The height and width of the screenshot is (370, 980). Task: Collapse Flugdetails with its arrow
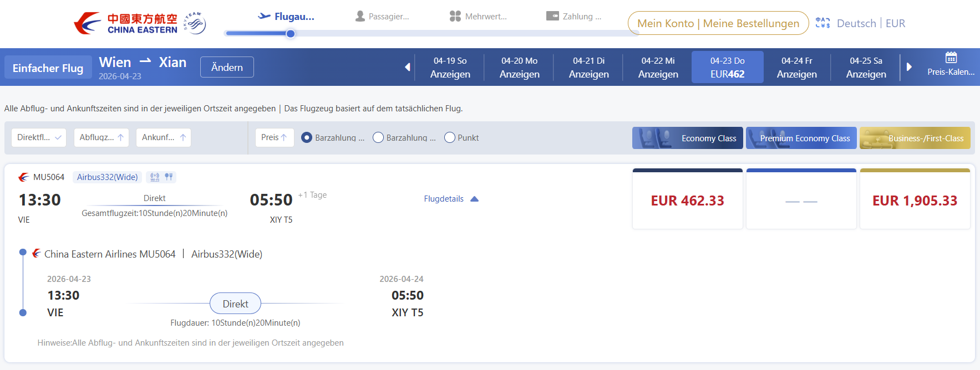[x=475, y=198]
